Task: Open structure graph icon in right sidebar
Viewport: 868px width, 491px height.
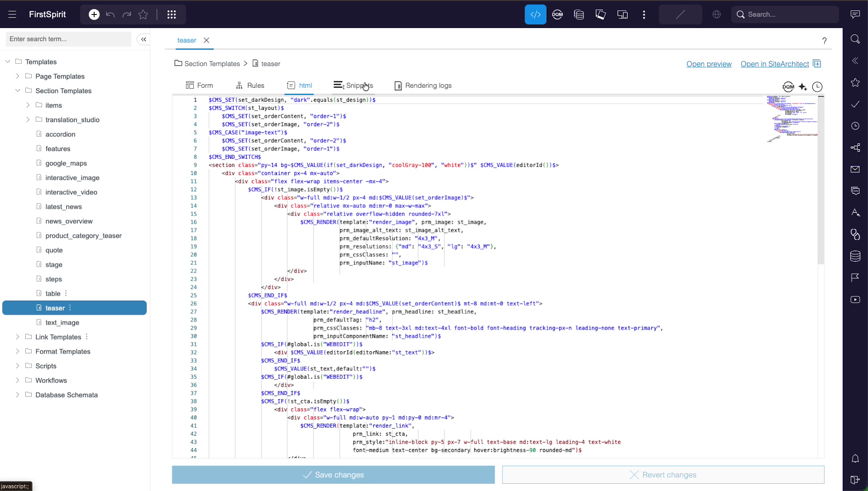Action: coord(855,147)
